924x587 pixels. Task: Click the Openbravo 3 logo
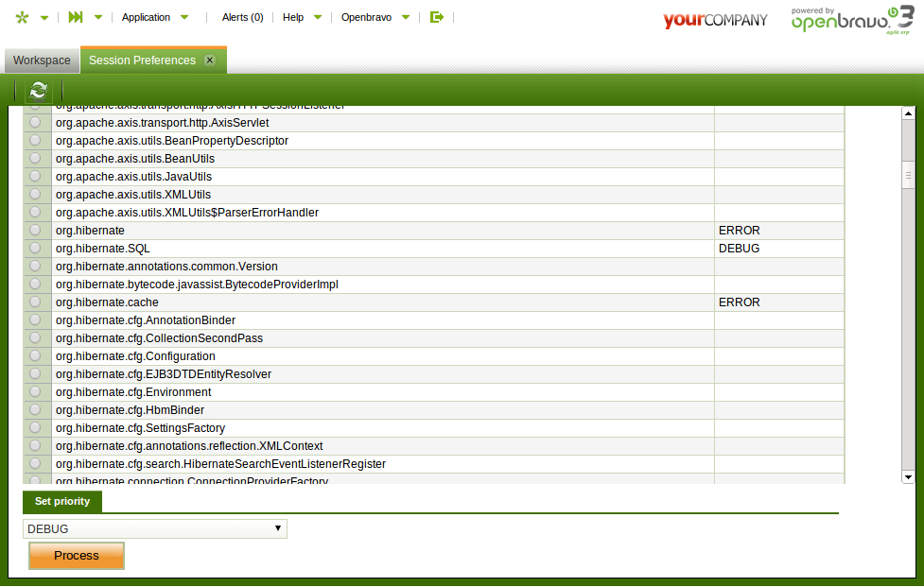coord(850,21)
